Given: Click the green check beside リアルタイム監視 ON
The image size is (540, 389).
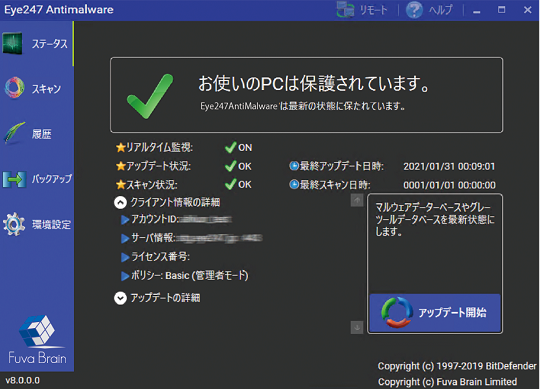Looking at the screenshot, I should tap(230, 147).
